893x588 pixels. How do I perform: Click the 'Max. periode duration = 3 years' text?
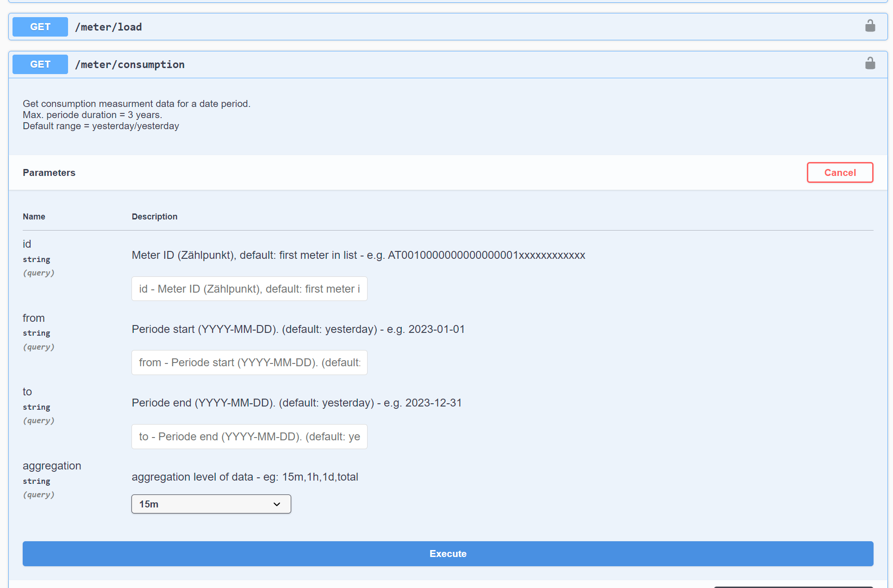point(92,115)
